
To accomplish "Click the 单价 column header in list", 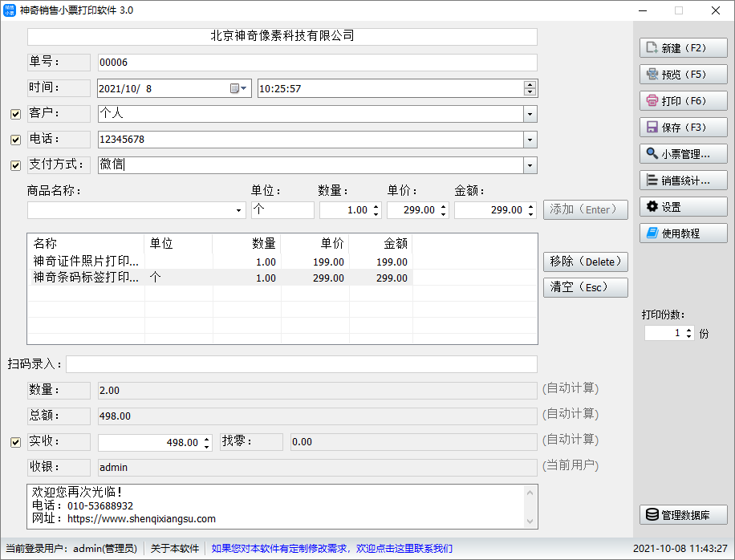I will (315, 243).
